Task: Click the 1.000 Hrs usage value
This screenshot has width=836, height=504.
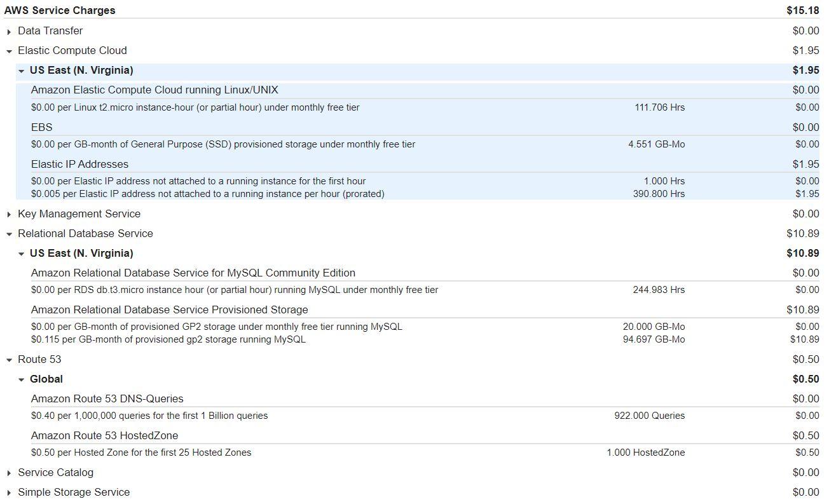Action: pyautogui.click(x=664, y=181)
